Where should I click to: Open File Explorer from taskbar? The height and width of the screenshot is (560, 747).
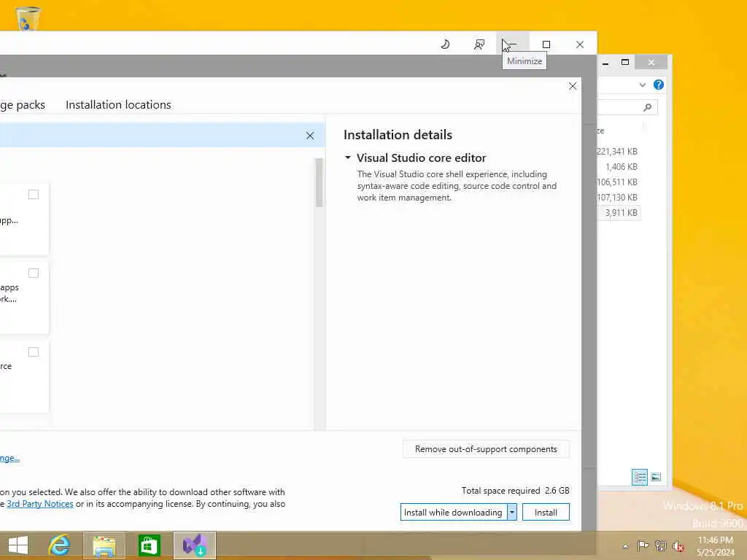(104, 545)
